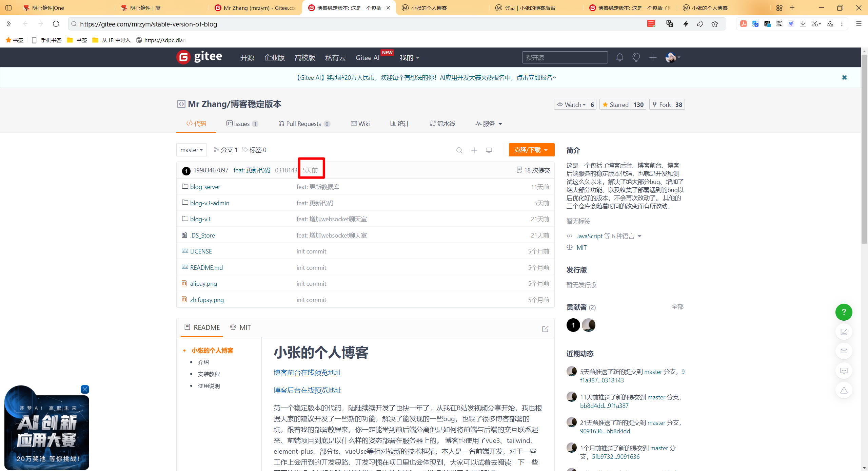Screen dimensions: 868x471
Task: Expand the 服务 dropdown tab
Action: (x=489, y=124)
